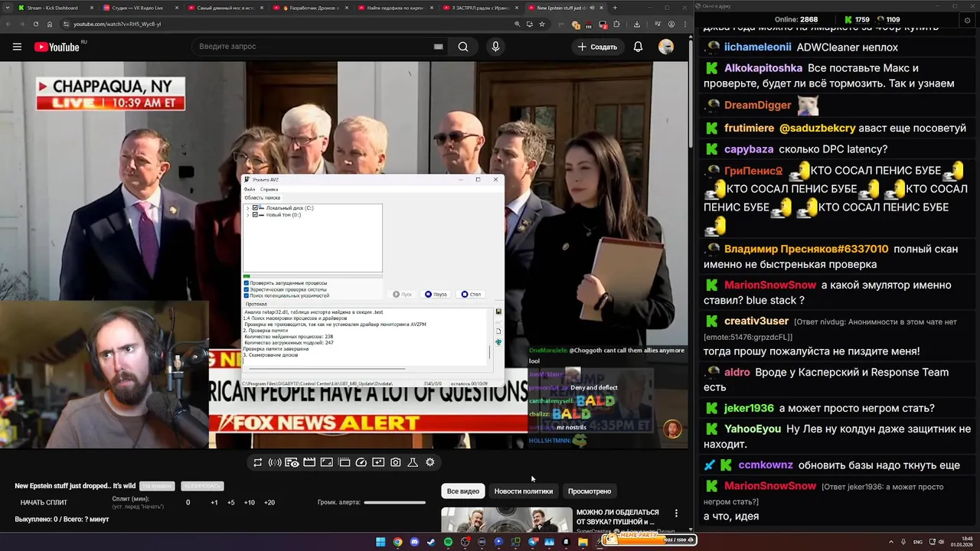Open Spotify from taskbar
980x551 pixels.
[x=448, y=542]
